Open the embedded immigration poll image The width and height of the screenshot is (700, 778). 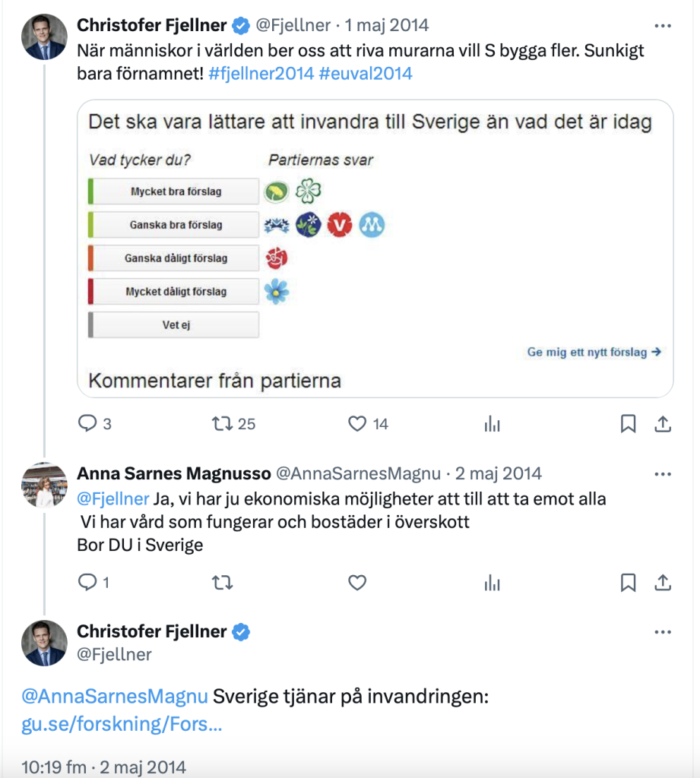click(x=375, y=248)
